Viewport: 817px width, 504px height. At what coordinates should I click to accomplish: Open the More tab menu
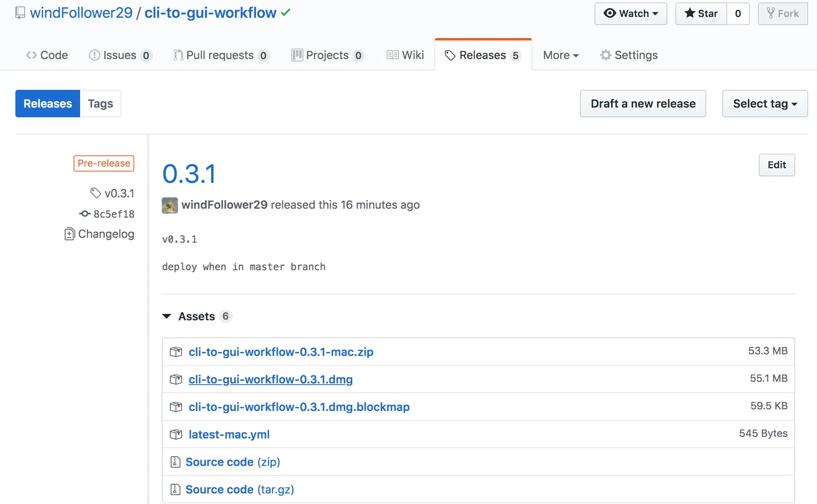pos(561,55)
